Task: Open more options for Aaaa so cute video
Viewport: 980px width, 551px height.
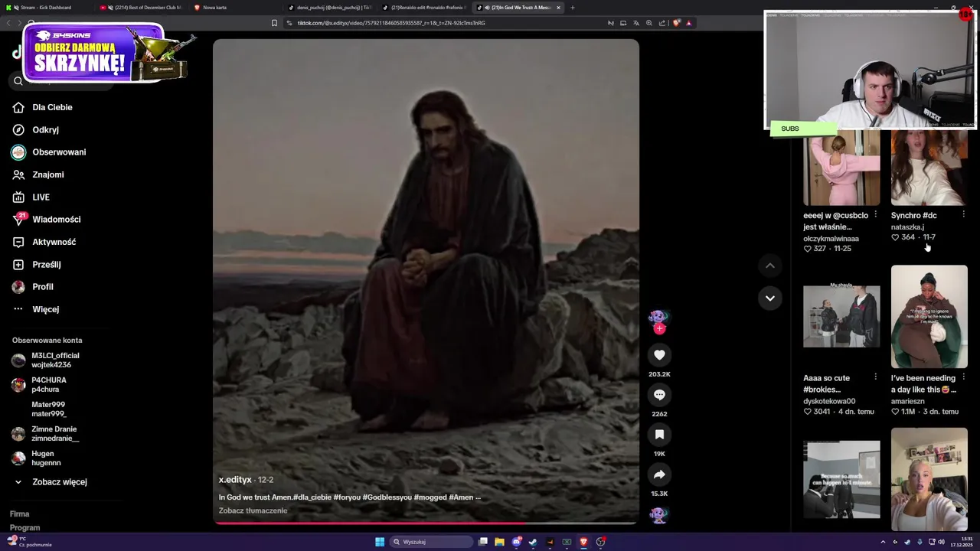Action: [x=875, y=377]
